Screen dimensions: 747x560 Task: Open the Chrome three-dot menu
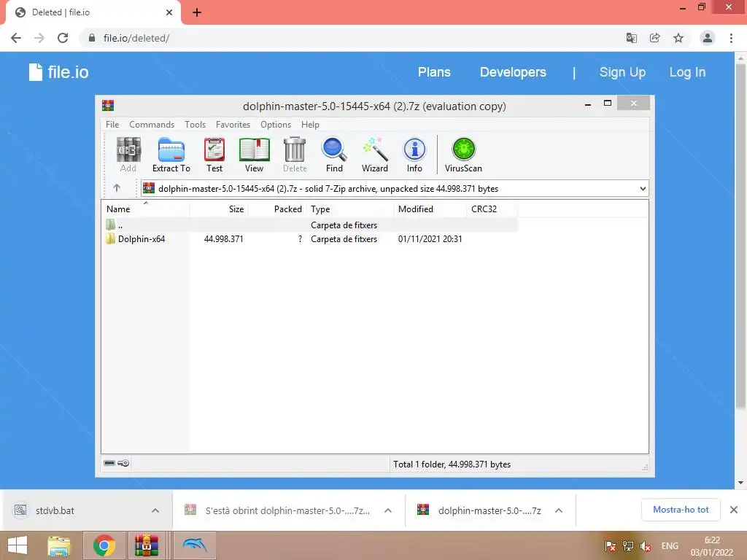click(731, 38)
